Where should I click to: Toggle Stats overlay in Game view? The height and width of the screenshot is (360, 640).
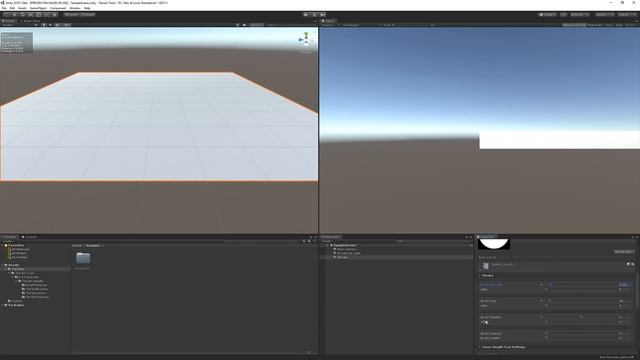609,25
